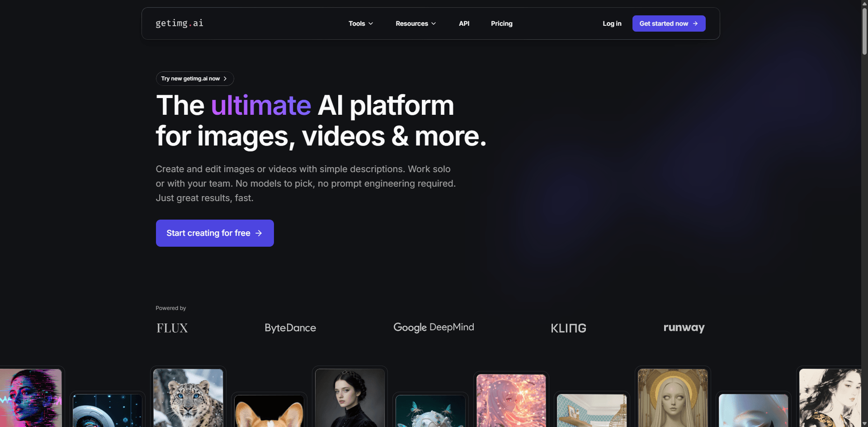View the golden halo statue thumbnail
The height and width of the screenshot is (427, 868).
coord(673,398)
